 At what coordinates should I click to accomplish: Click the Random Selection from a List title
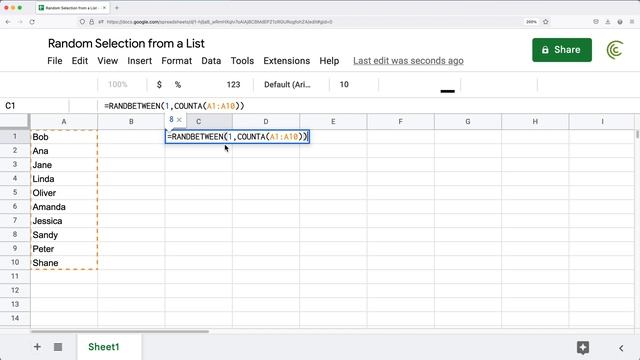pyautogui.click(x=126, y=43)
